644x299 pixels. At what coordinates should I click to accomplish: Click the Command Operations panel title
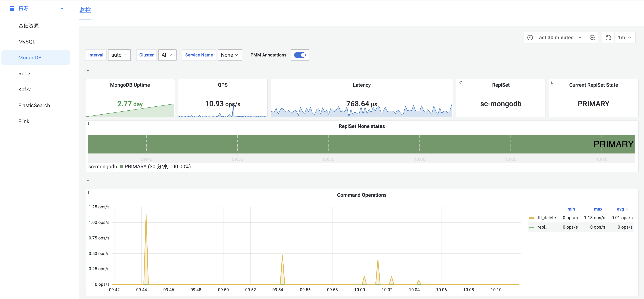tap(361, 195)
